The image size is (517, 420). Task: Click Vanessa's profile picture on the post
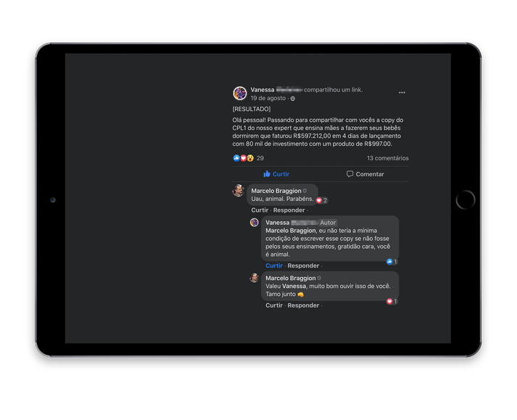[240, 94]
